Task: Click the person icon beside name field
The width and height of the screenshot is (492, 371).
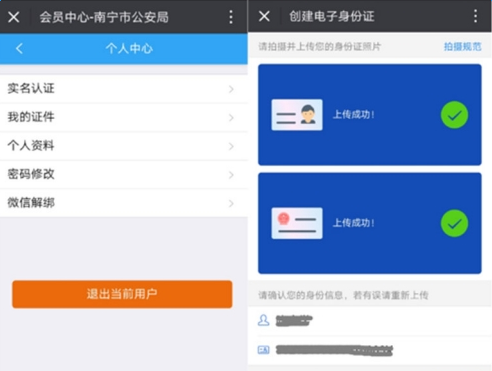Action: pos(263,320)
